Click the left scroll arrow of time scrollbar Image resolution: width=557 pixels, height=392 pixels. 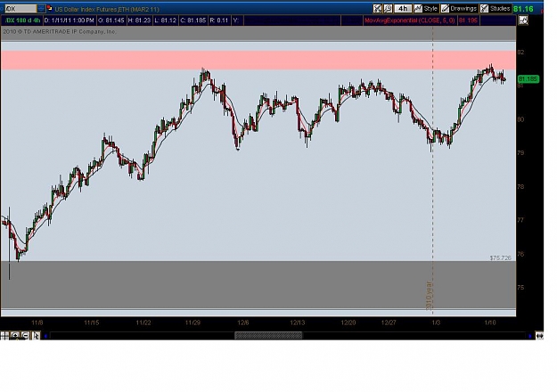[45, 336]
